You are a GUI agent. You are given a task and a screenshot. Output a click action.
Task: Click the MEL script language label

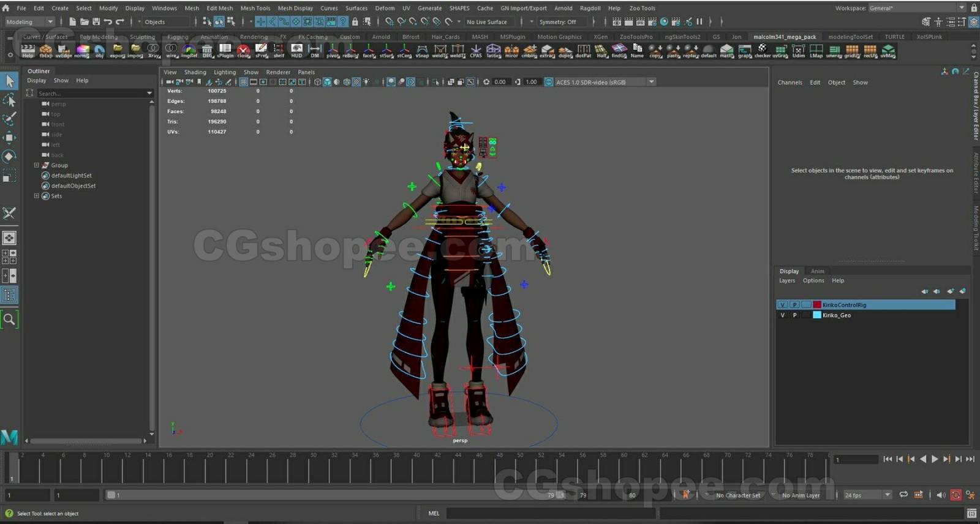pyautogui.click(x=434, y=513)
